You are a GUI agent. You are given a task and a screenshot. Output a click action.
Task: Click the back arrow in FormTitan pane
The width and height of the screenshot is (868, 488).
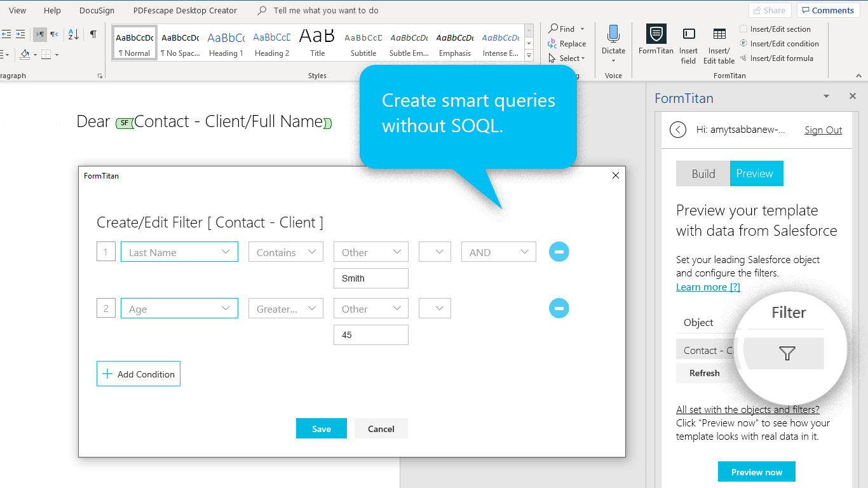point(678,130)
